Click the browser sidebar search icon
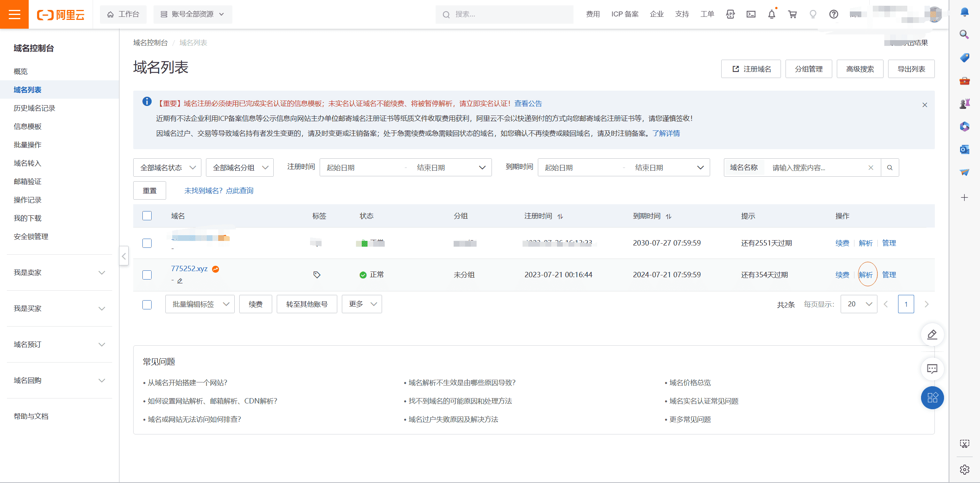Image resolution: width=980 pixels, height=483 pixels. coord(965,35)
